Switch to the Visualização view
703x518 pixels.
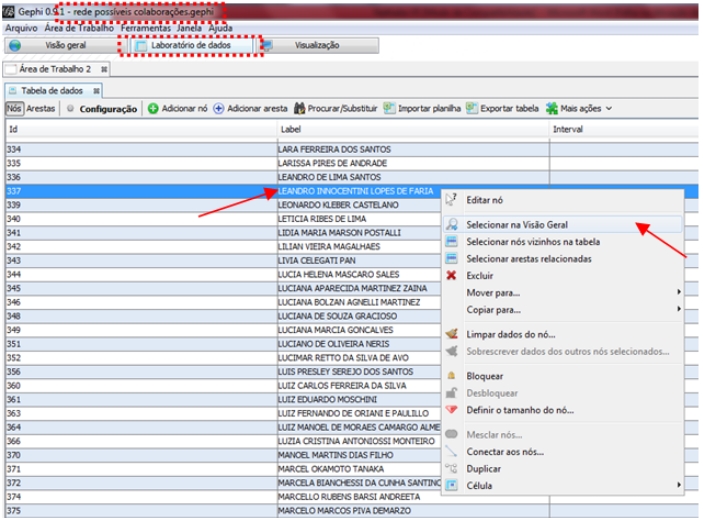pos(316,46)
